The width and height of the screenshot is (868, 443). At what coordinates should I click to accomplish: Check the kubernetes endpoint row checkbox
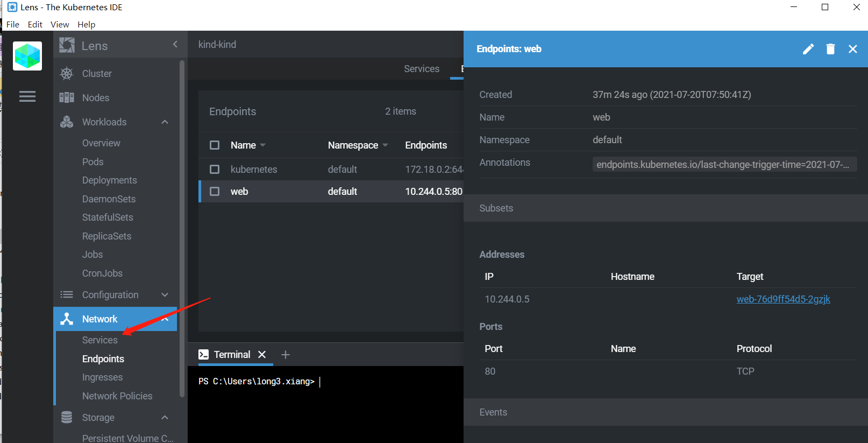(x=215, y=169)
